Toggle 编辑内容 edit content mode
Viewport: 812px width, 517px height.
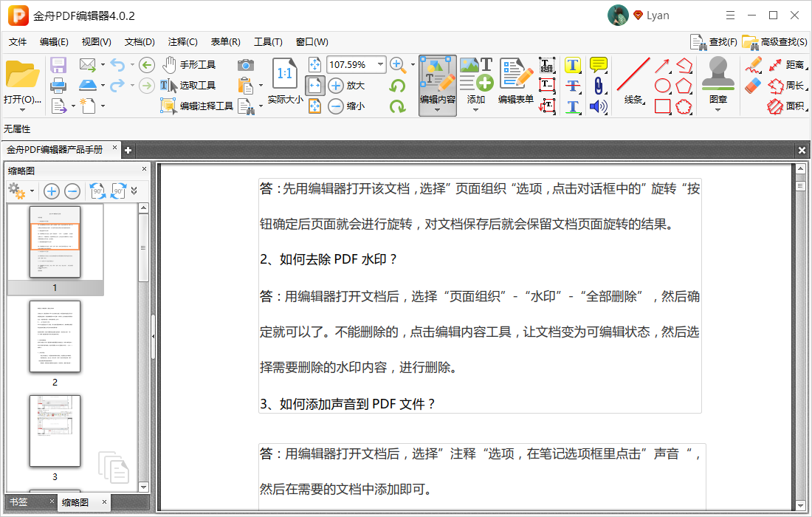[x=436, y=81]
